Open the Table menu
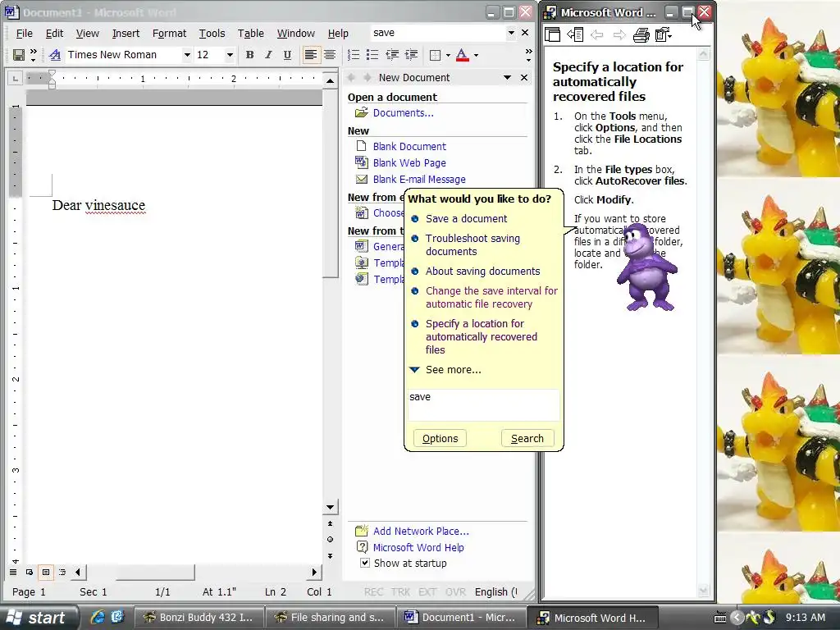 click(251, 33)
